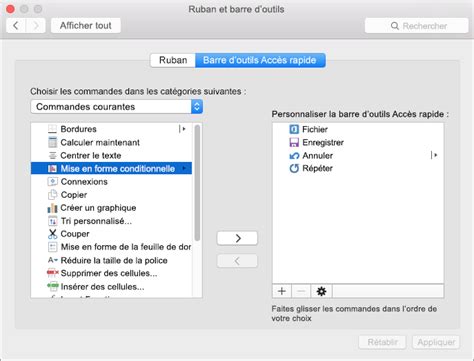Viewport: 474px width, 361px height.
Task: Select the Copier row
Action: coord(111,195)
